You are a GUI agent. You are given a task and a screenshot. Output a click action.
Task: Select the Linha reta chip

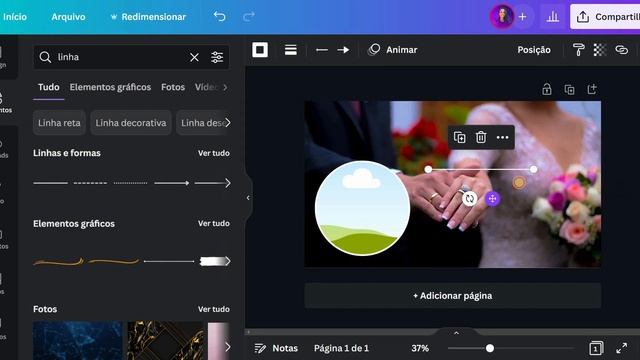[x=59, y=123]
